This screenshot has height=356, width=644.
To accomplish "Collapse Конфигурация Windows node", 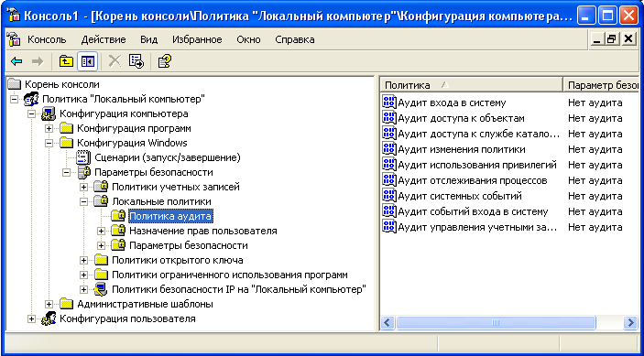I will 49,143.
